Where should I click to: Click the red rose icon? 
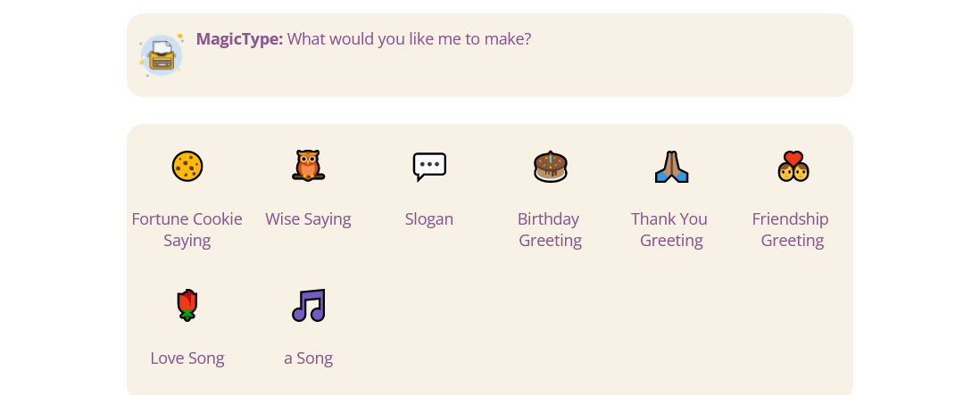tap(187, 305)
